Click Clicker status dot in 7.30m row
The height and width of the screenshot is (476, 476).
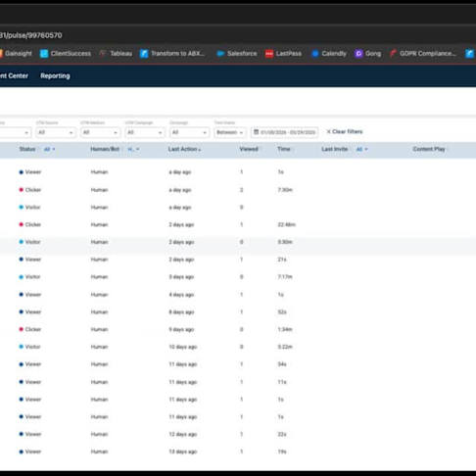[x=22, y=190]
